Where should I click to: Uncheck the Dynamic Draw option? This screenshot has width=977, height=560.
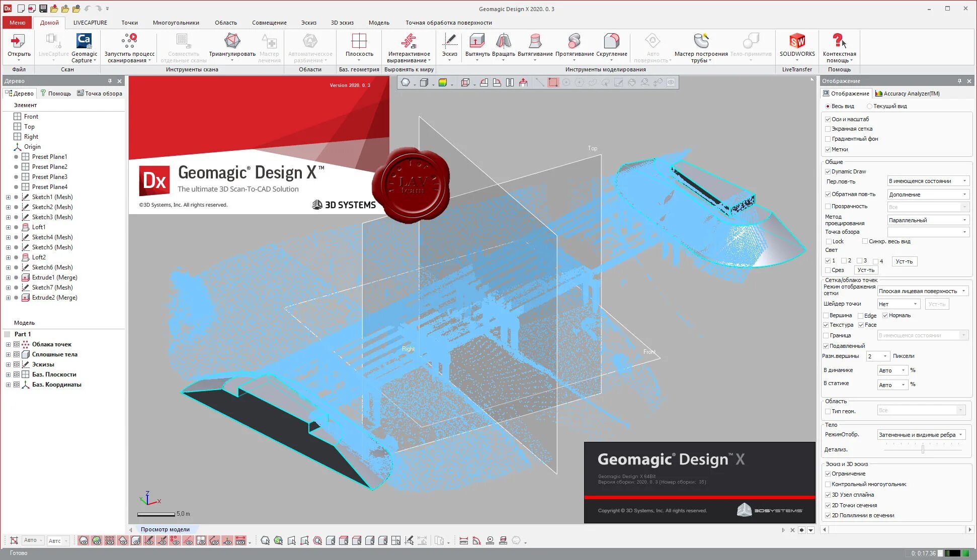coord(828,171)
